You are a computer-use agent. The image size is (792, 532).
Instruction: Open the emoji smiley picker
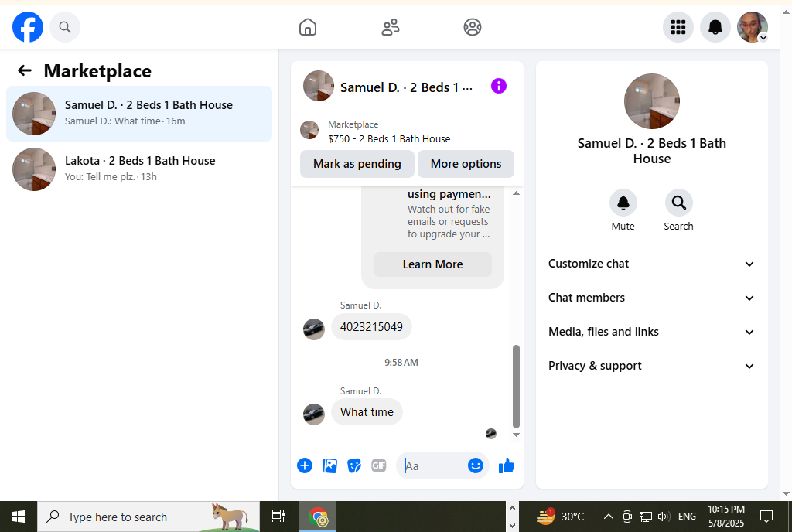(x=476, y=465)
